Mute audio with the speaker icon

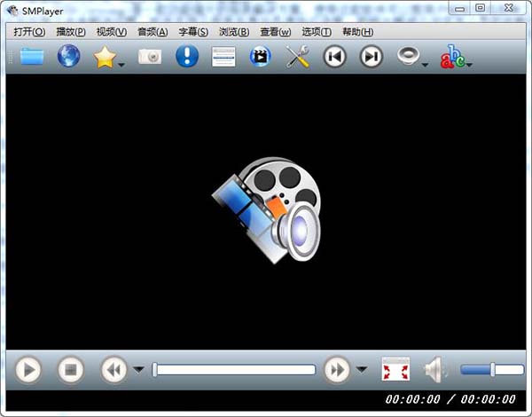pos(436,369)
